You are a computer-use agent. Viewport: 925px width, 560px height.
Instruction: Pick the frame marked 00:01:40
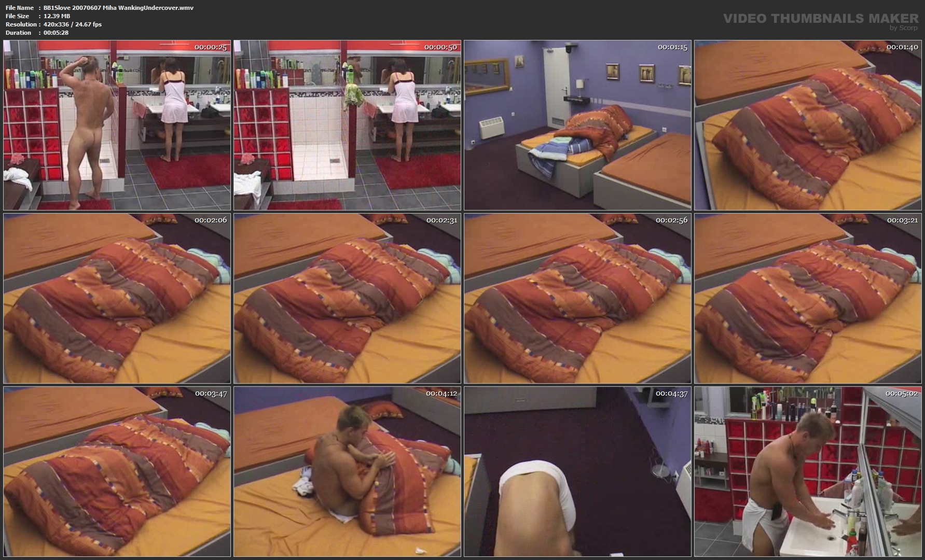click(808, 125)
